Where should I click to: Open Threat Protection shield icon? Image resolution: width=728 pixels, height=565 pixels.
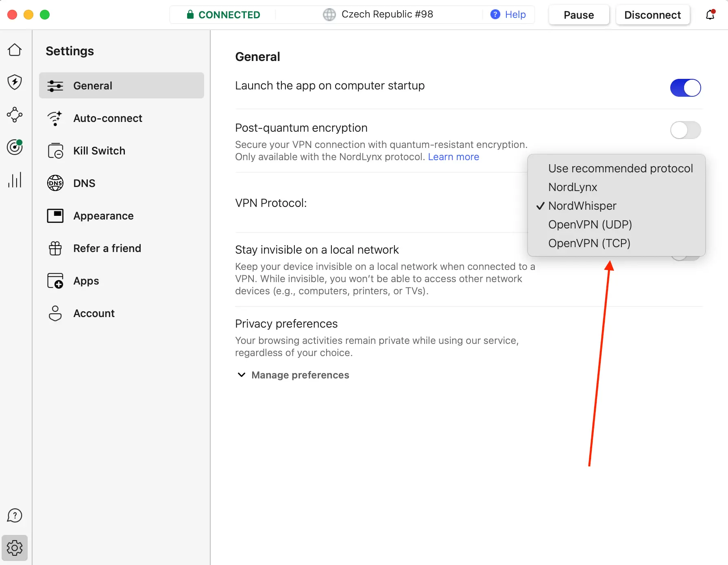[15, 82]
